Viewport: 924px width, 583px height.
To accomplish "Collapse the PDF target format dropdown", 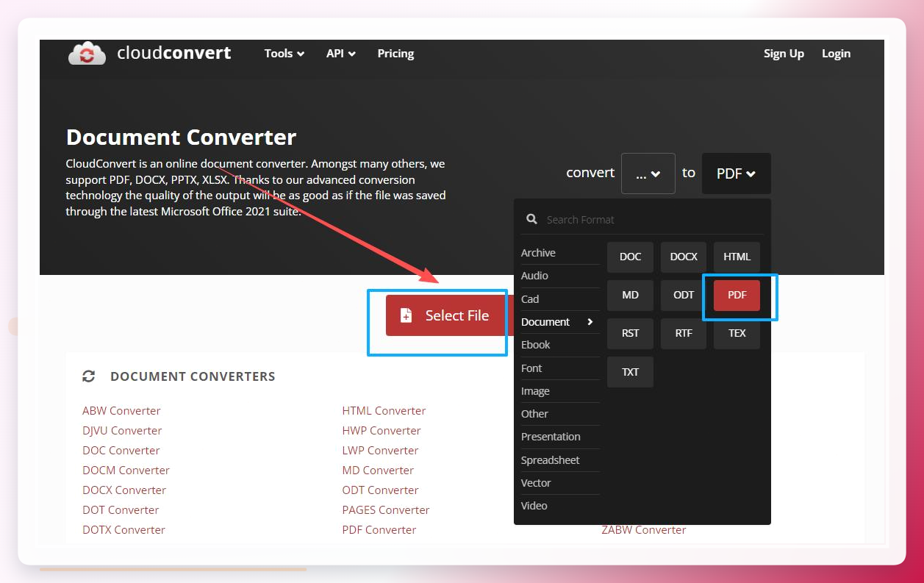I will pos(737,174).
